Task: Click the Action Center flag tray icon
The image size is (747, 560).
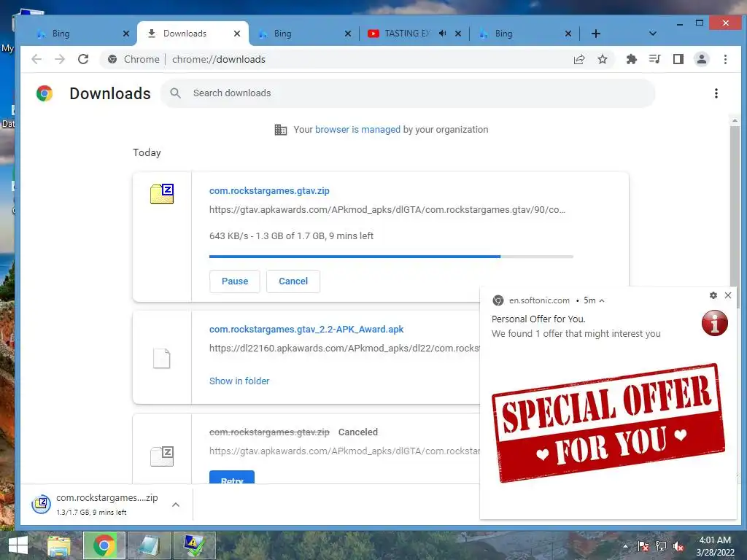Action: click(x=643, y=546)
